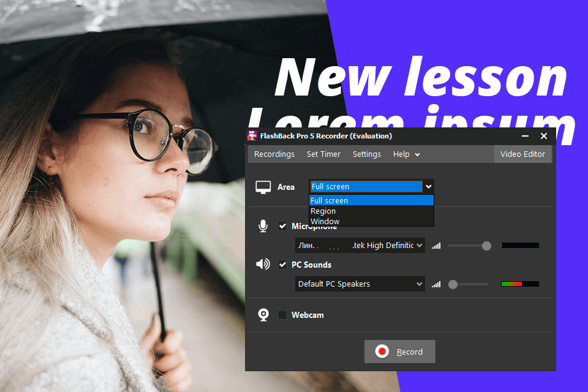Disable the Microphone checkbox

(282, 226)
